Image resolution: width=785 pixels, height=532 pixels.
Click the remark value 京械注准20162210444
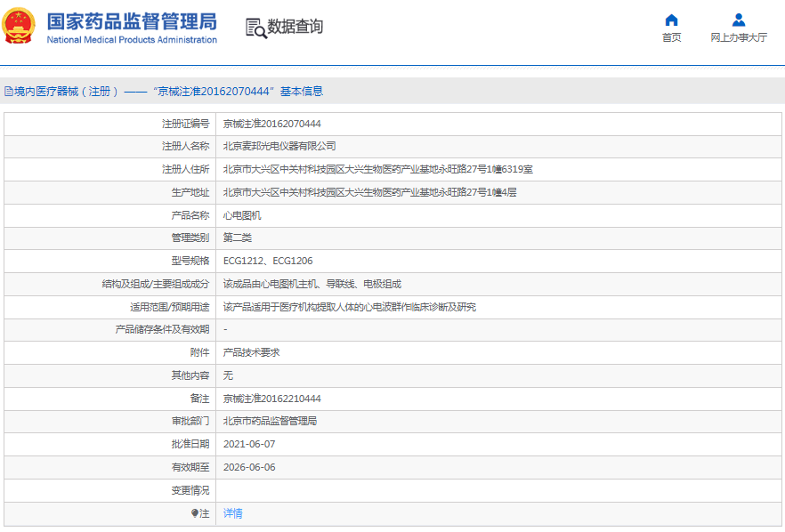coord(271,399)
